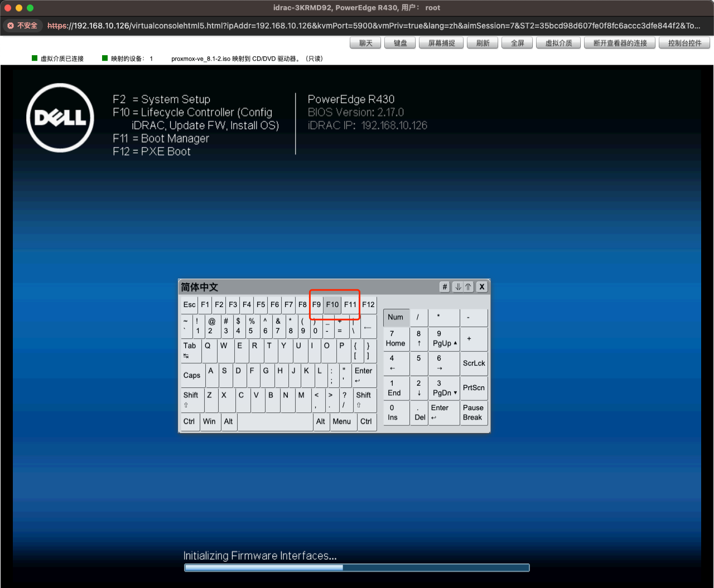Tap the PrtScn key
Image resolution: width=714 pixels, height=588 pixels.
click(474, 388)
